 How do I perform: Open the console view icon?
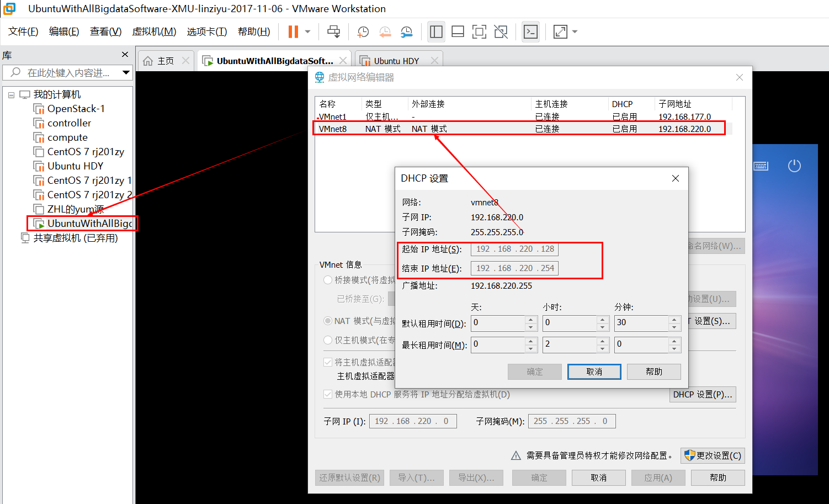(530, 31)
